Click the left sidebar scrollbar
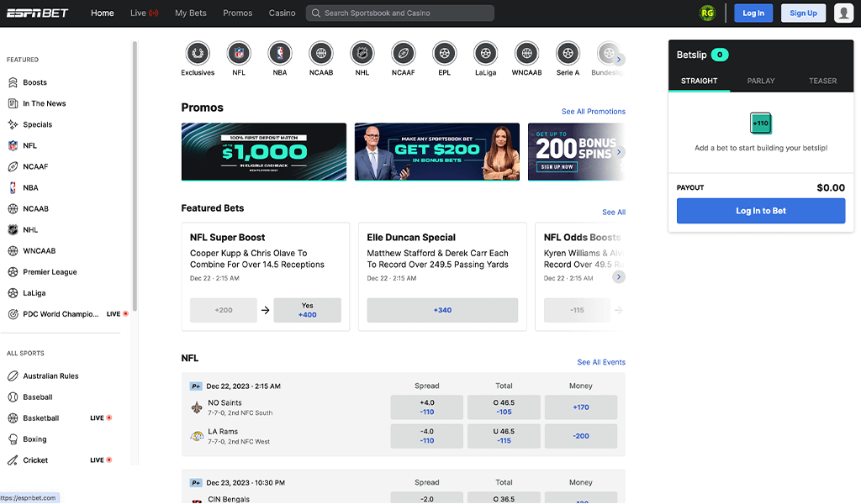This screenshot has width=861, height=504. click(x=135, y=176)
